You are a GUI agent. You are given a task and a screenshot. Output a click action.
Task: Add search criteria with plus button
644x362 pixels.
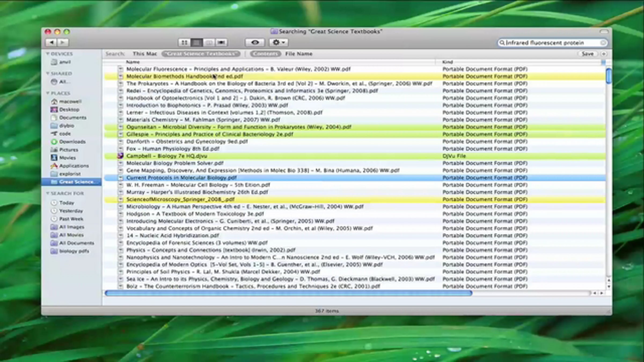[603, 54]
